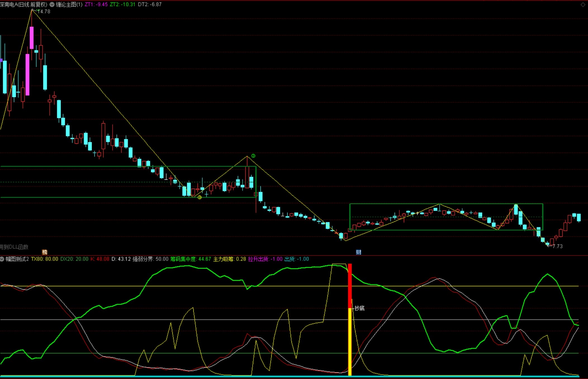Select the yellow circled marker at the consolidation low
Image resolution: width=588 pixels, height=379 pixels.
[x=200, y=197]
